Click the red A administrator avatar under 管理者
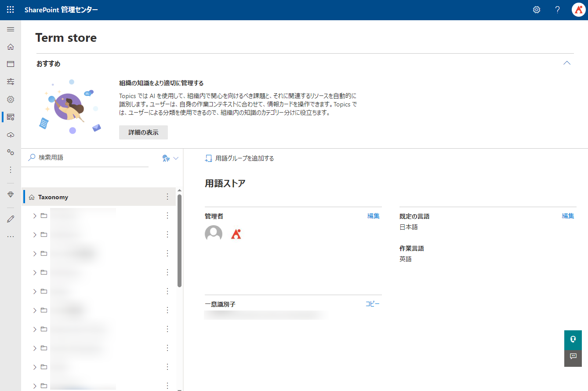 (x=236, y=234)
